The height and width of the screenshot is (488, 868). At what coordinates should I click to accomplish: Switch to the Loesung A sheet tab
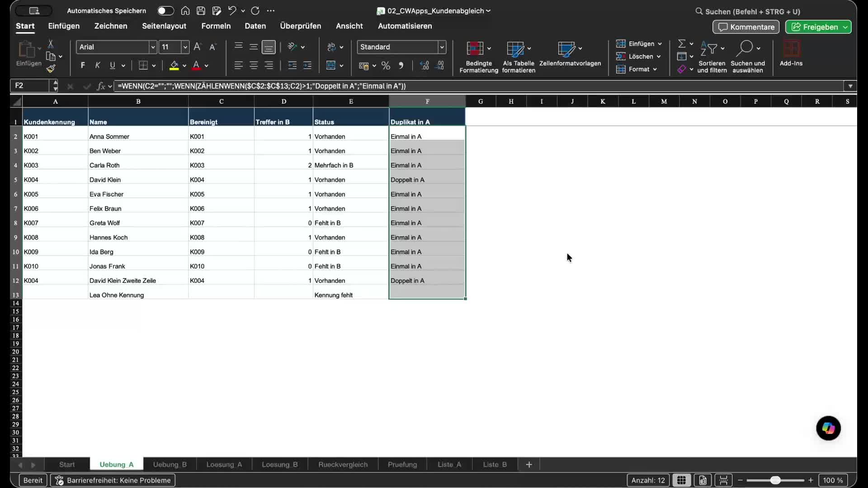click(x=224, y=465)
